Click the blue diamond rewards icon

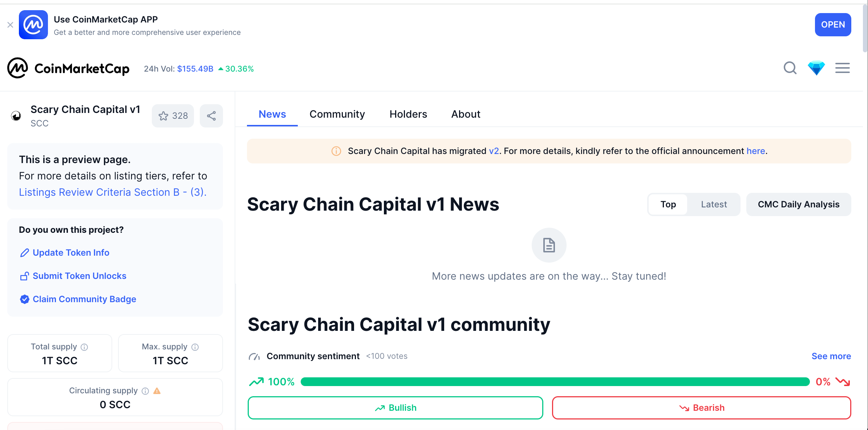coord(816,68)
